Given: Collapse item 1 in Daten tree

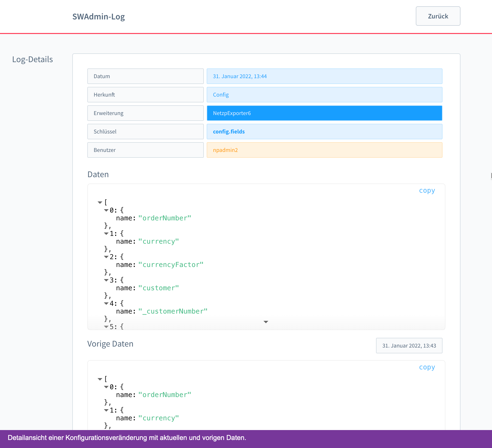Looking at the screenshot, I should 106,234.
